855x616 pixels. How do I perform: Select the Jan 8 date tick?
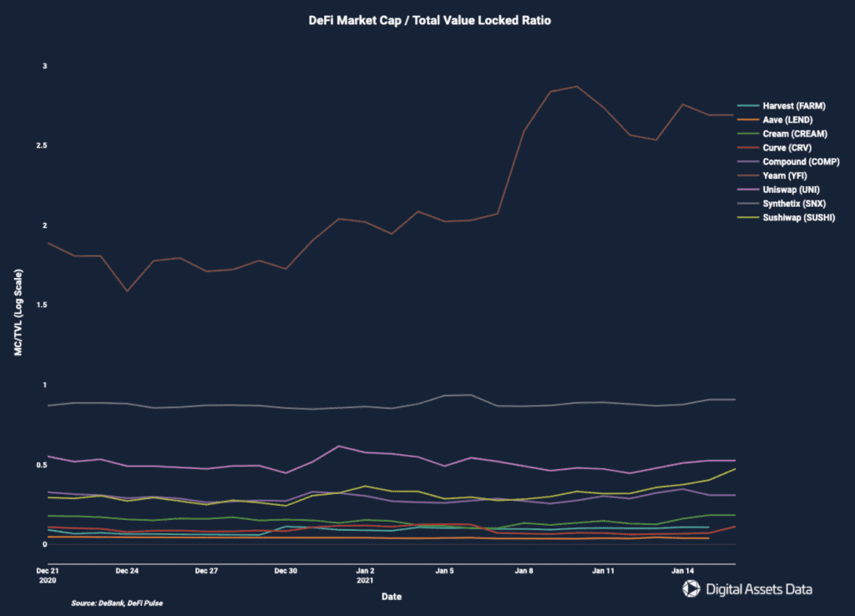point(524,571)
